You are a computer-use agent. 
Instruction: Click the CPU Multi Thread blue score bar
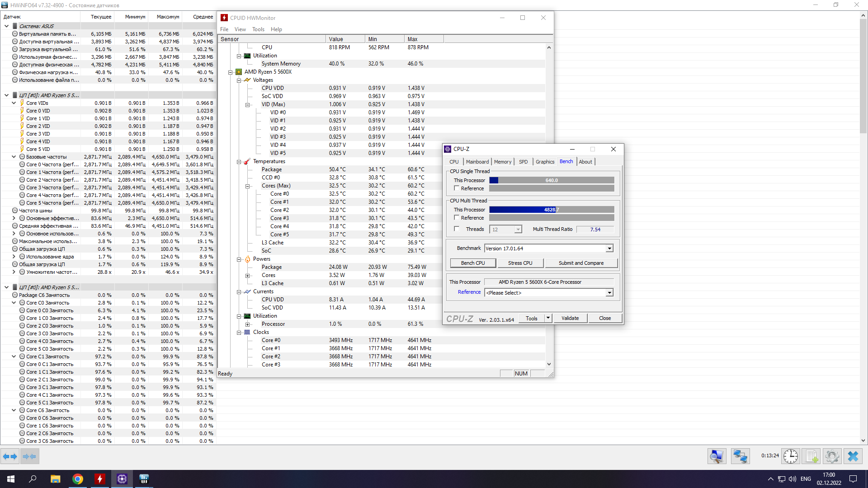(x=523, y=210)
